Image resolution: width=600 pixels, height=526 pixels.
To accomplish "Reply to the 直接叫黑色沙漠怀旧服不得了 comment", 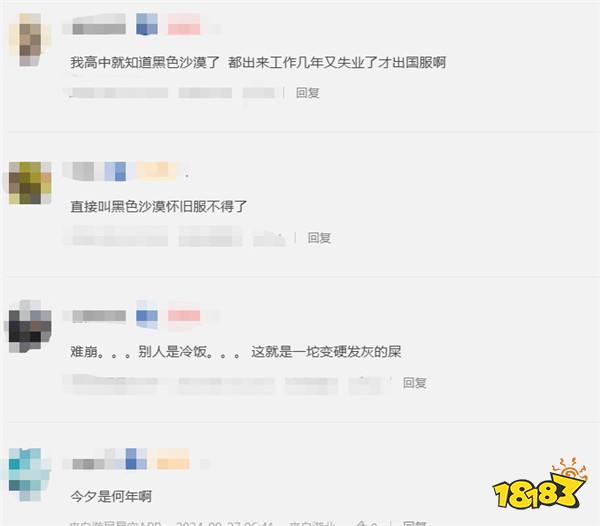I will coord(319,238).
